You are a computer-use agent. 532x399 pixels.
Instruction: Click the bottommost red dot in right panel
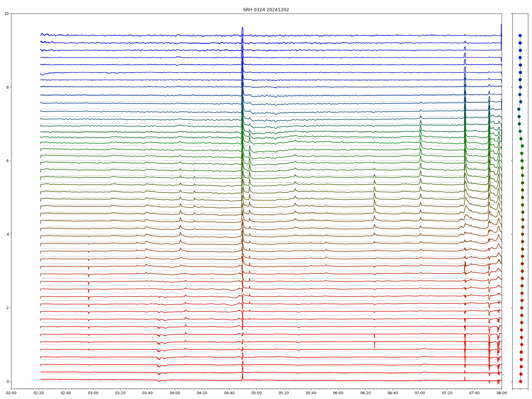[x=521, y=381]
